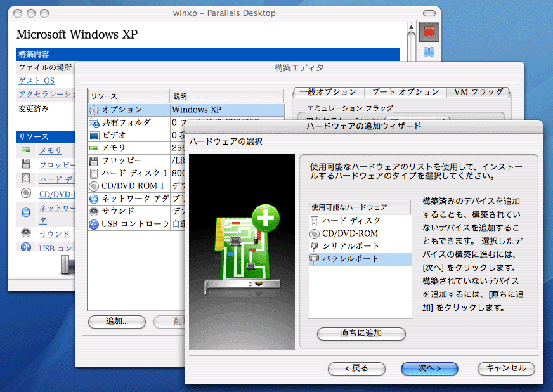Click serial port icon in wizard list
The width and height of the screenshot is (553, 392).
(x=315, y=246)
